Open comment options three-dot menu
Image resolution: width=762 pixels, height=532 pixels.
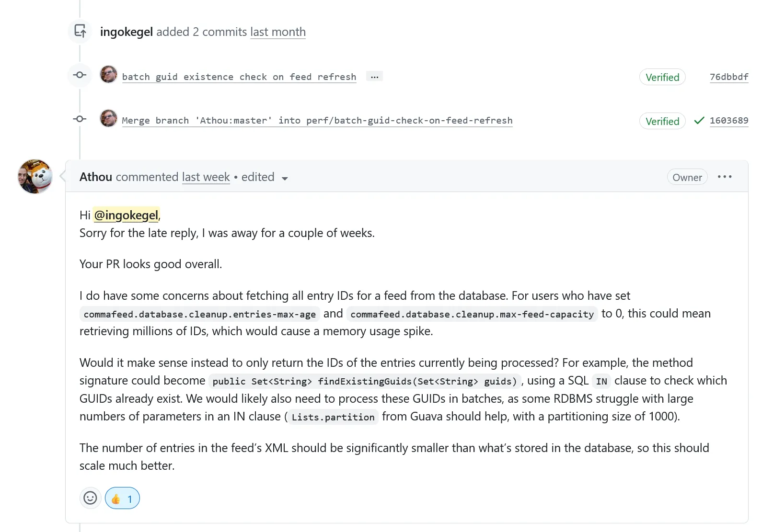[725, 177]
